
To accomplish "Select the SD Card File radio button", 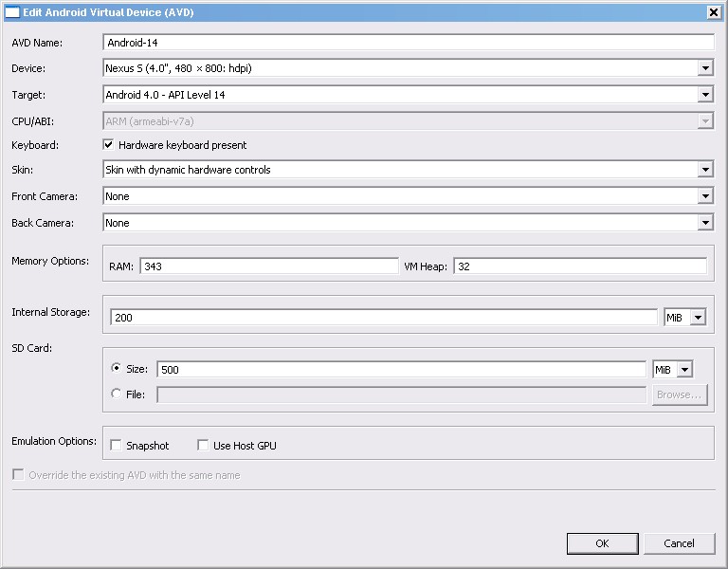I will click(x=117, y=394).
